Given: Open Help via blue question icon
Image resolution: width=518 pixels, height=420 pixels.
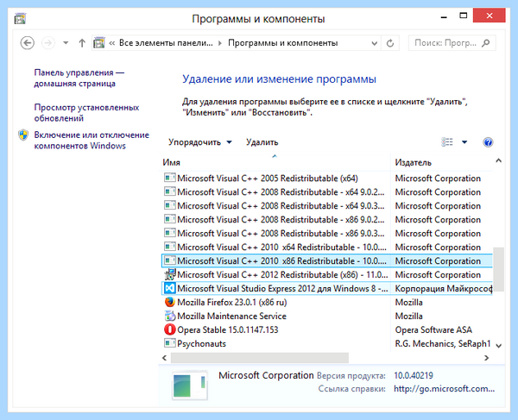Looking at the screenshot, I should point(488,142).
